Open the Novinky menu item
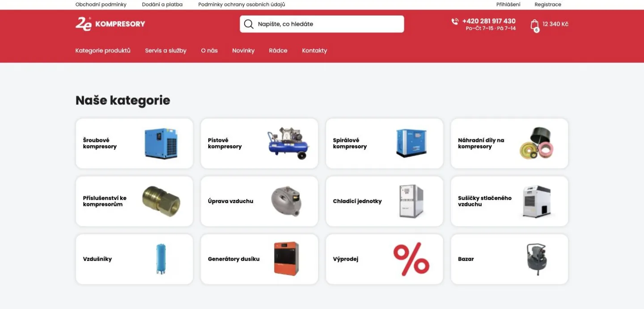The width and height of the screenshot is (644, 309). pos(243,50)
